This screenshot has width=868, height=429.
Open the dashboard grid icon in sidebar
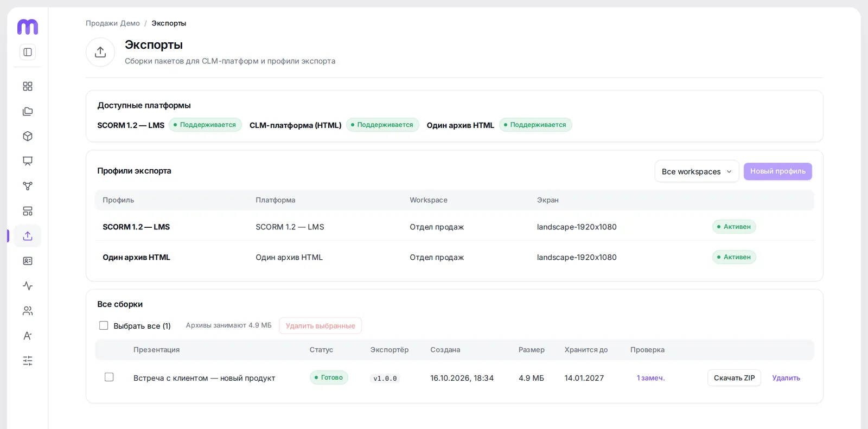pos(28,86)
